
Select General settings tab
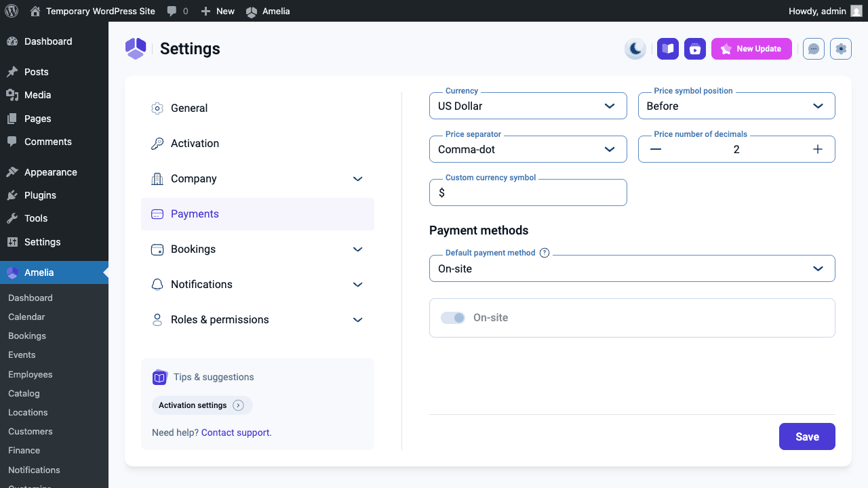[x=258, y=108]
